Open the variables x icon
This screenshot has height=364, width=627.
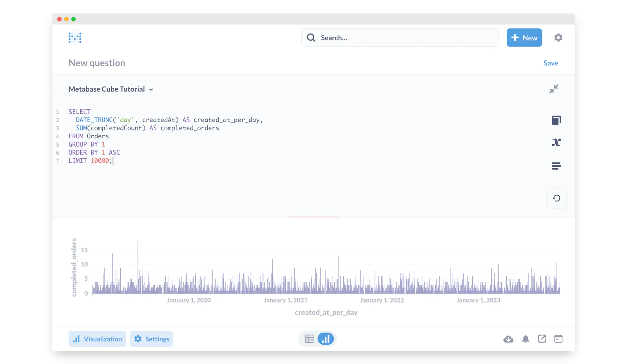(x=556, y=143)
